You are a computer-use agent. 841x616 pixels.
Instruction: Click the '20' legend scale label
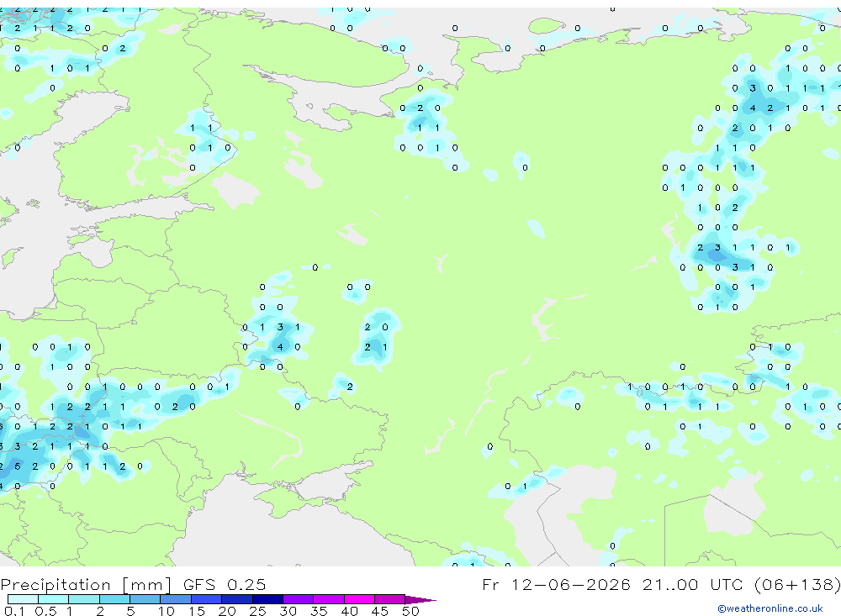coord(227,611)
